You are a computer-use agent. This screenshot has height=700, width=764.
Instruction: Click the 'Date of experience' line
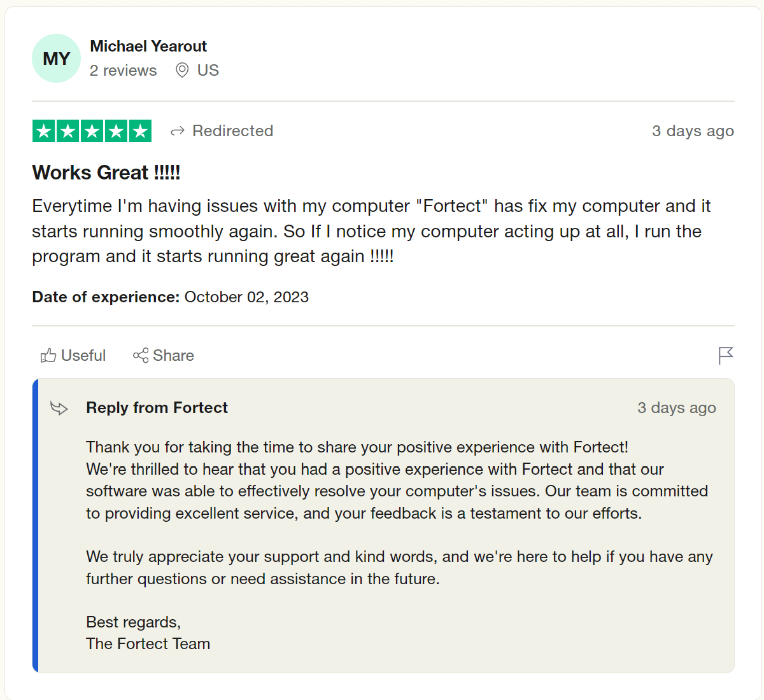coord(170,297)
